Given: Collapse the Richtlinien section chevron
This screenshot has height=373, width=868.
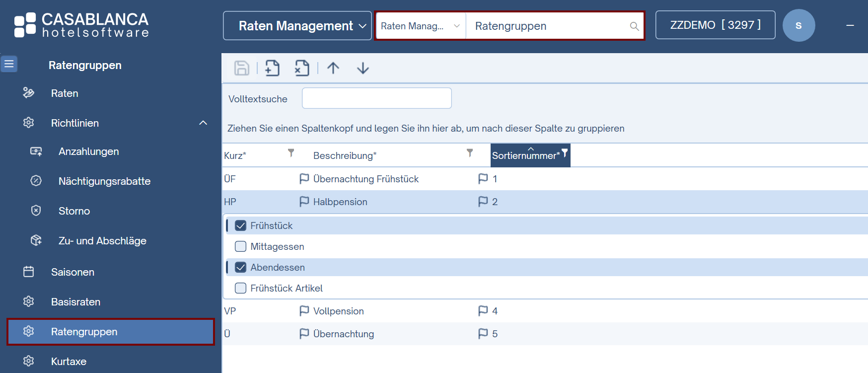Looking at the screenshot, I should (203, 123).
